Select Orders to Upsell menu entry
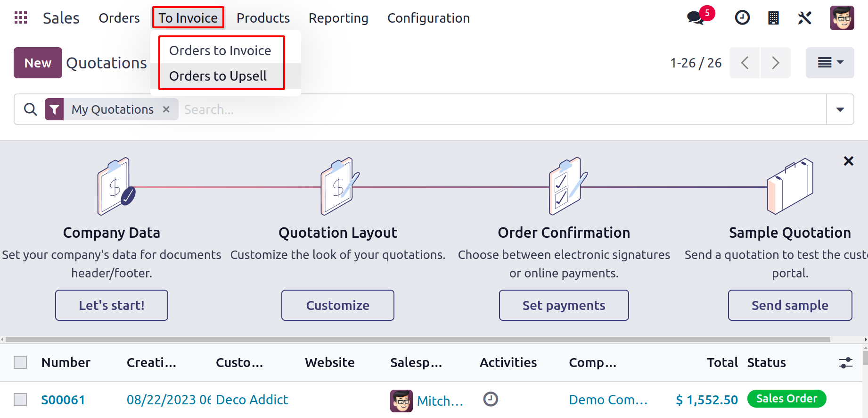 (218, 76)
